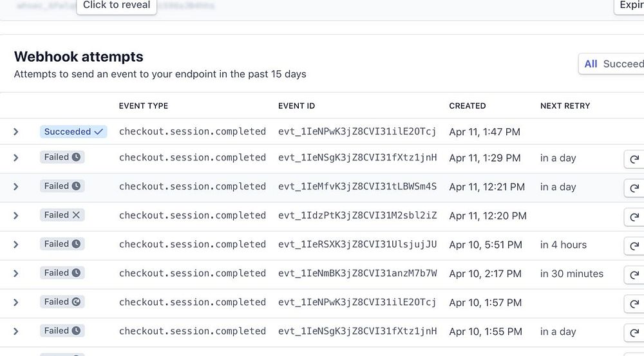This screenshot has width=644, height=356.
Task: Click the Failed X badge for evt_1IdzPtK3jZ8CVI31M2sbl2iZ
Action: coord(62,215)
